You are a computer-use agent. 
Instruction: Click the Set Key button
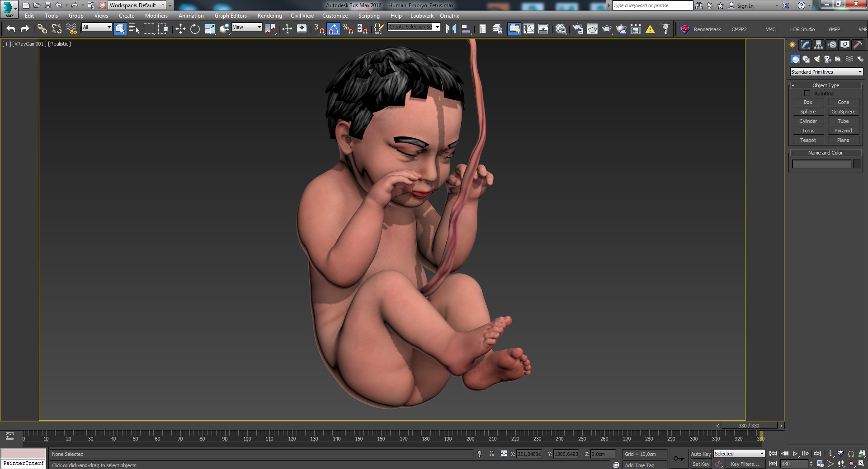pos(701,464)
